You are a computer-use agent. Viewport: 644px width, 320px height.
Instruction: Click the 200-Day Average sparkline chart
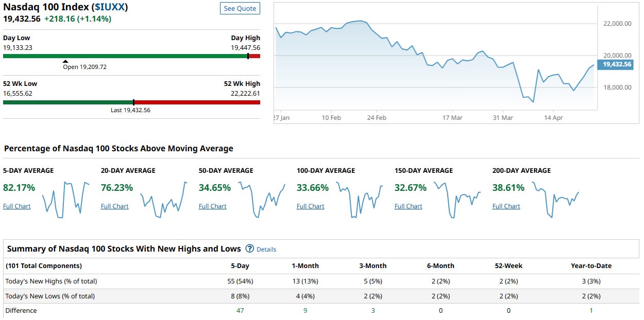point(555,200)
